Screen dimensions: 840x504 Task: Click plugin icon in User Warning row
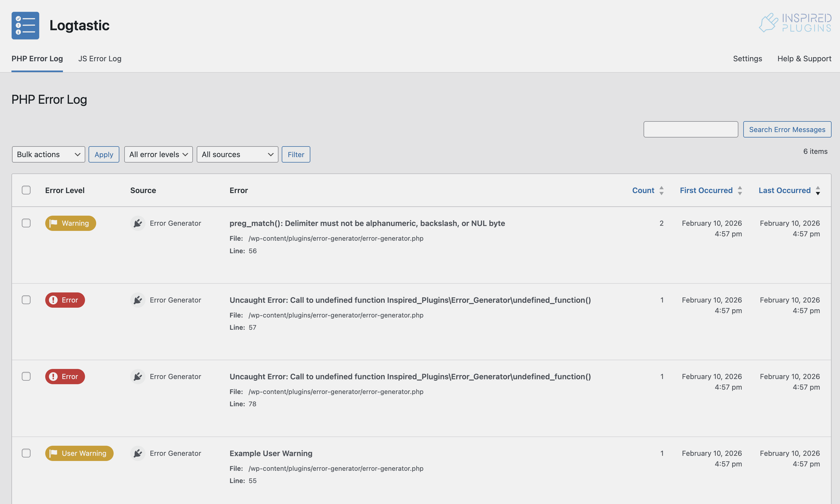[x=138, y=453]
